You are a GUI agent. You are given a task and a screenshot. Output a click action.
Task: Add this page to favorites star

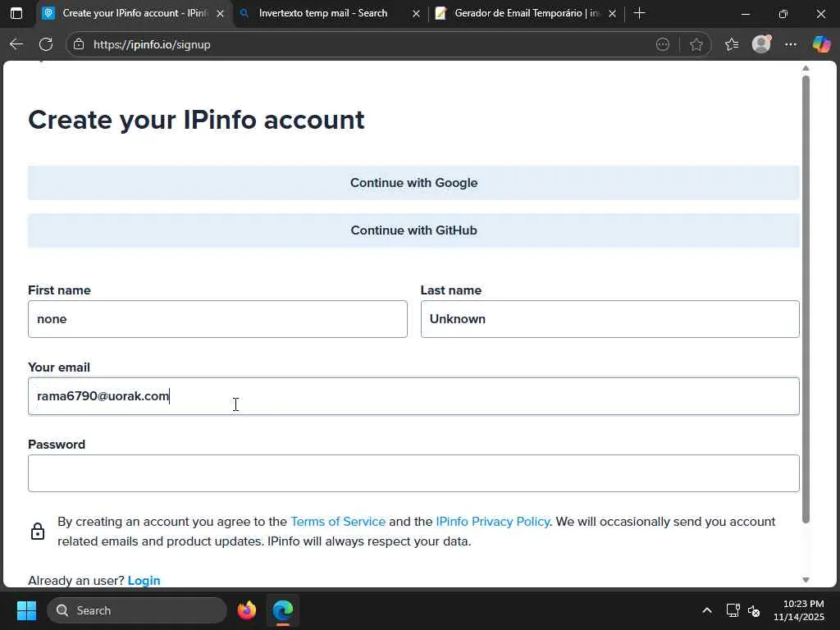click(696, 44)
